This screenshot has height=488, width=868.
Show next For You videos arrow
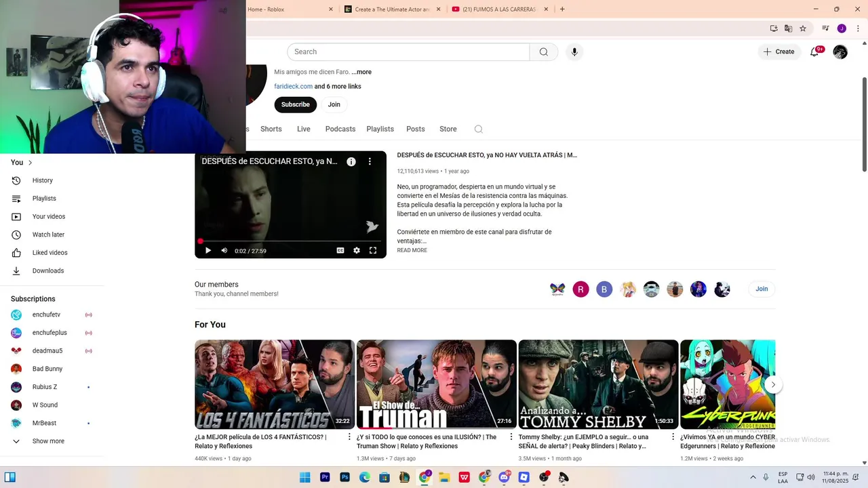pyautogui.click(x=773, y=384)
